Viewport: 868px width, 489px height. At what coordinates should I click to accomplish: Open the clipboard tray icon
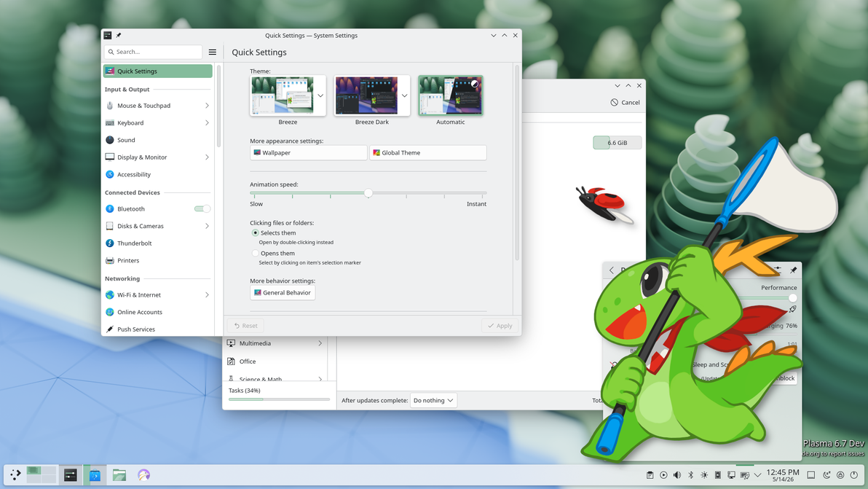(x=650, y=475)
